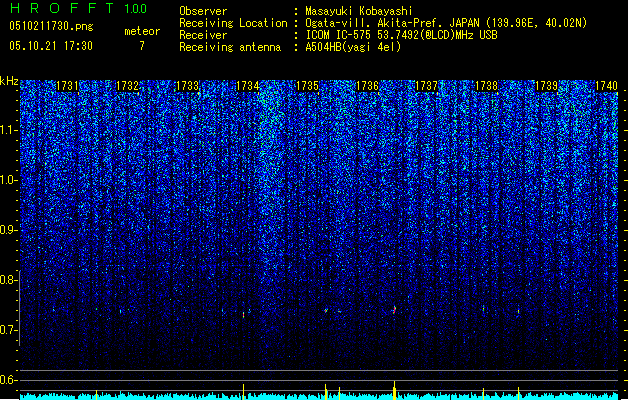Click the 1734 time marker
The width and height of the screenshot is (629, 400).
(248, 86)
